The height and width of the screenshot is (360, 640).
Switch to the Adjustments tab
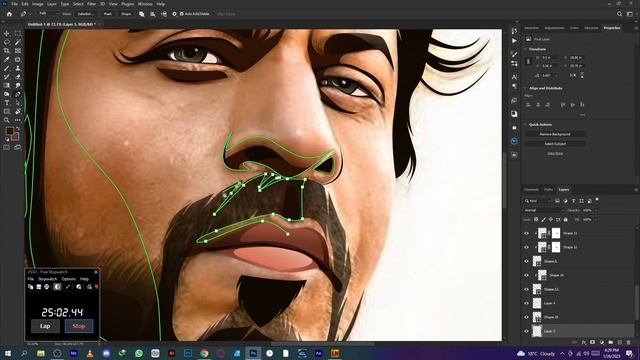(554, 28)
